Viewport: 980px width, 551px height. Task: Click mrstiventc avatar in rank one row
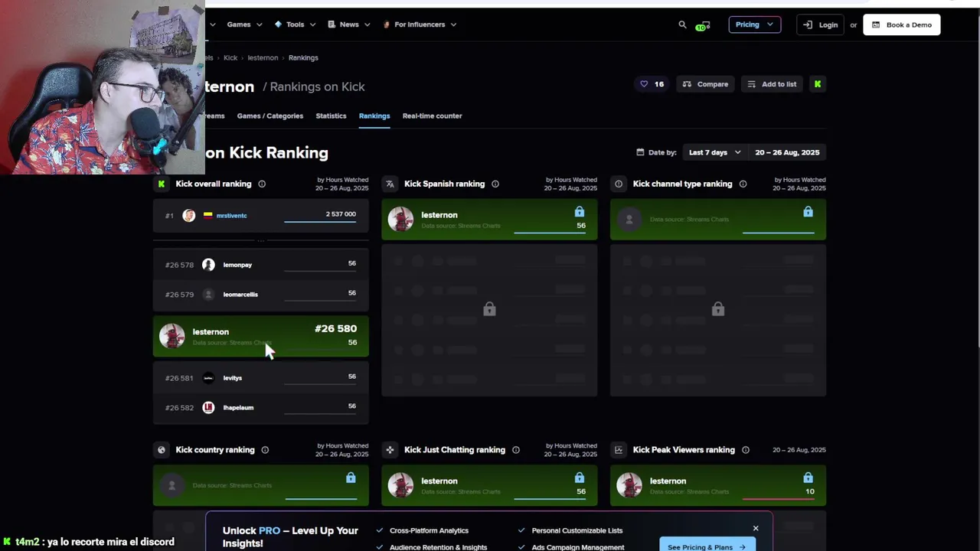[x=188, y=216]
